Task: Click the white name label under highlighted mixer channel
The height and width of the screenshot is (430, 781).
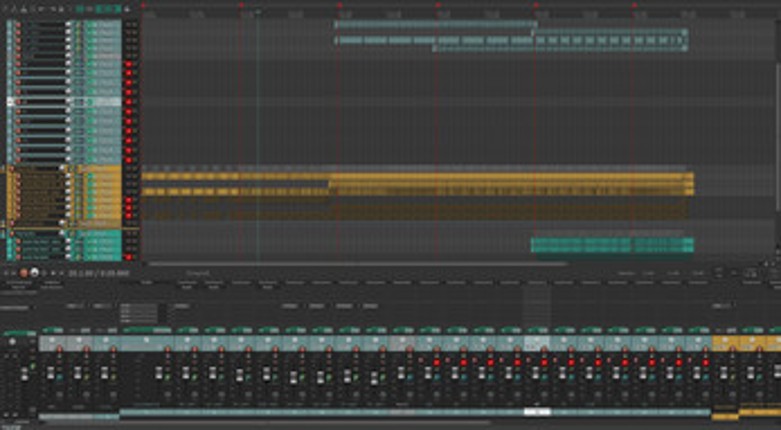Action: 537,412
